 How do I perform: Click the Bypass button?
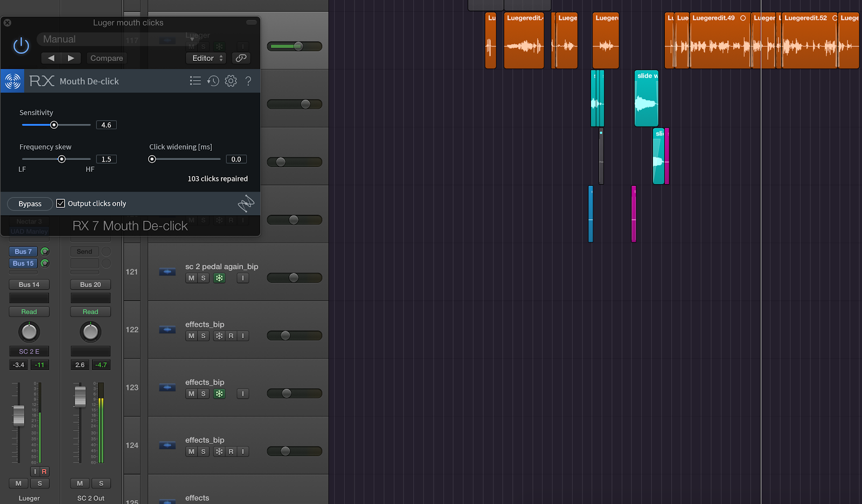coord(30,204)
